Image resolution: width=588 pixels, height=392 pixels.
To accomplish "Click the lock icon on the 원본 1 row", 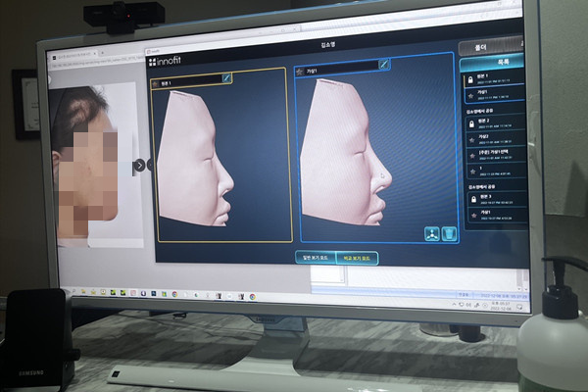I will click(x=470, y=79).
